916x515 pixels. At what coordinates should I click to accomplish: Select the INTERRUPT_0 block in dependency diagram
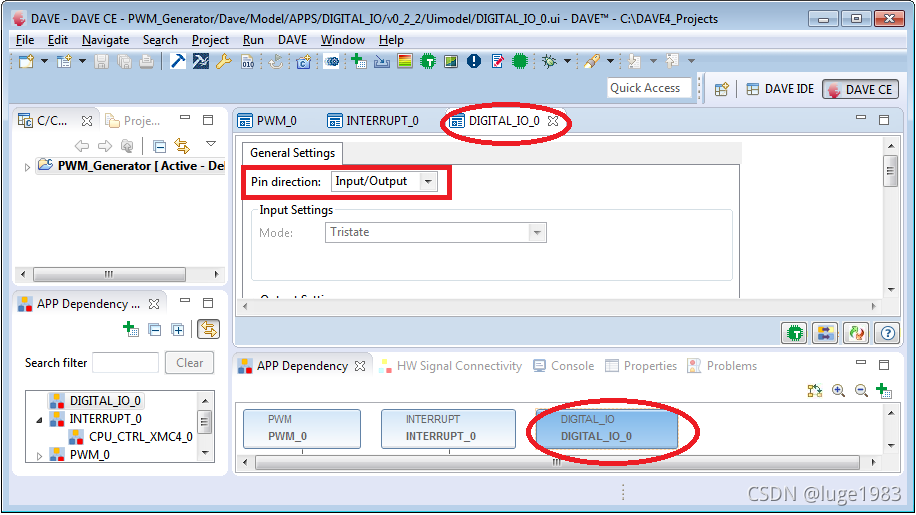click(448, 429)
